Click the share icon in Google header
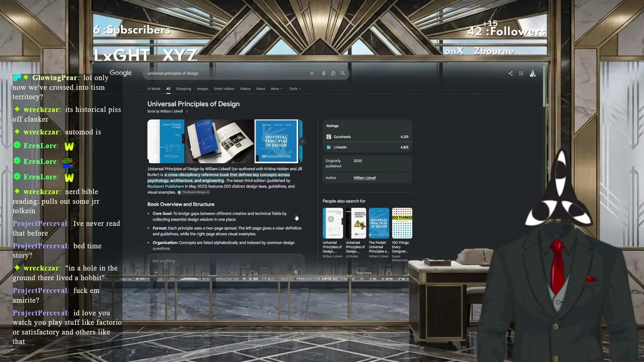This screenshot has height=362, width=644. click(510, 73)
